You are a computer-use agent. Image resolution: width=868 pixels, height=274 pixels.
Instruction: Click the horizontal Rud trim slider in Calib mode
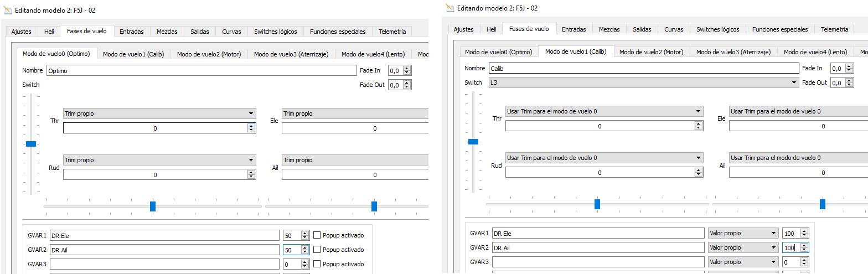pos(597,204)
